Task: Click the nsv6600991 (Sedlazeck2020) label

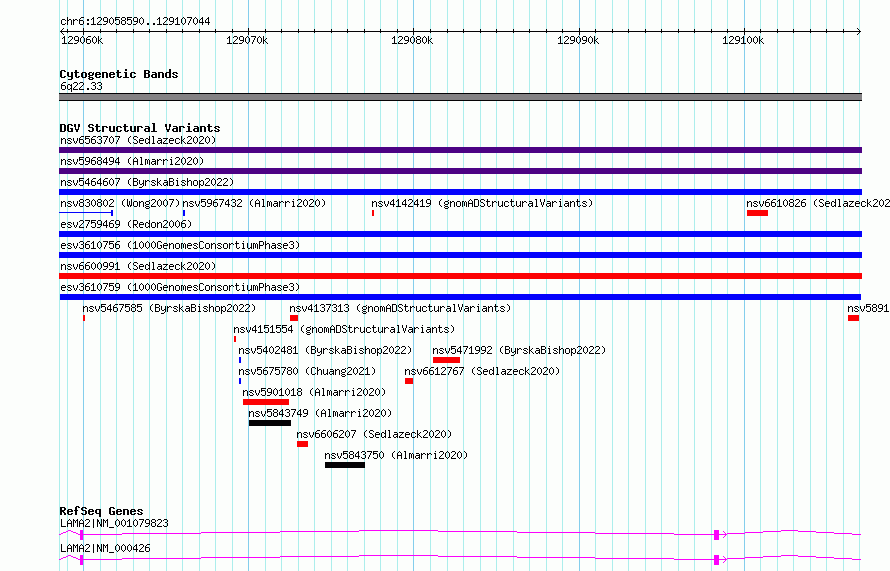Action: [138, 266]
